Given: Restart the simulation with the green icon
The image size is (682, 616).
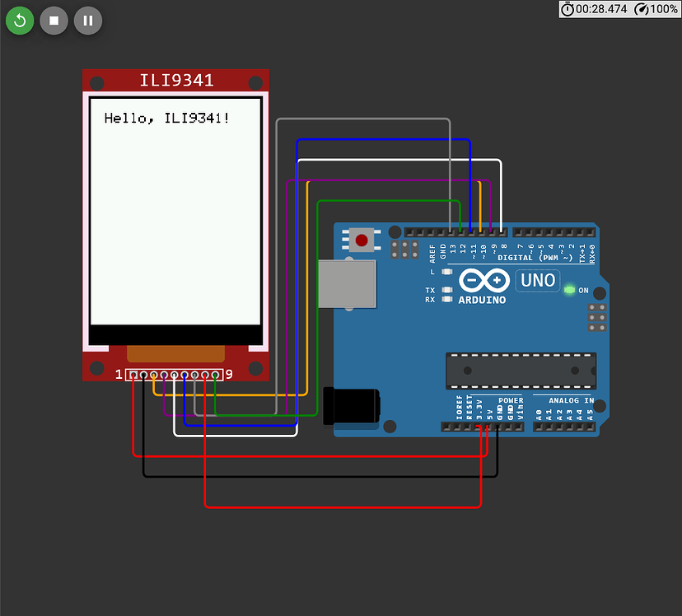Looking at the screenshot, I should point(20,21).
